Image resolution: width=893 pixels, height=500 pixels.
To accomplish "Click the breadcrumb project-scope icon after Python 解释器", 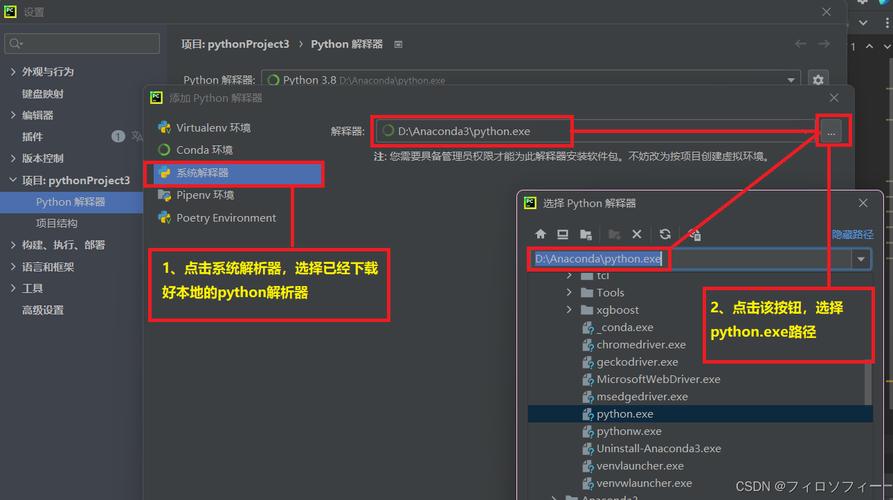I will tap(398, 44).
